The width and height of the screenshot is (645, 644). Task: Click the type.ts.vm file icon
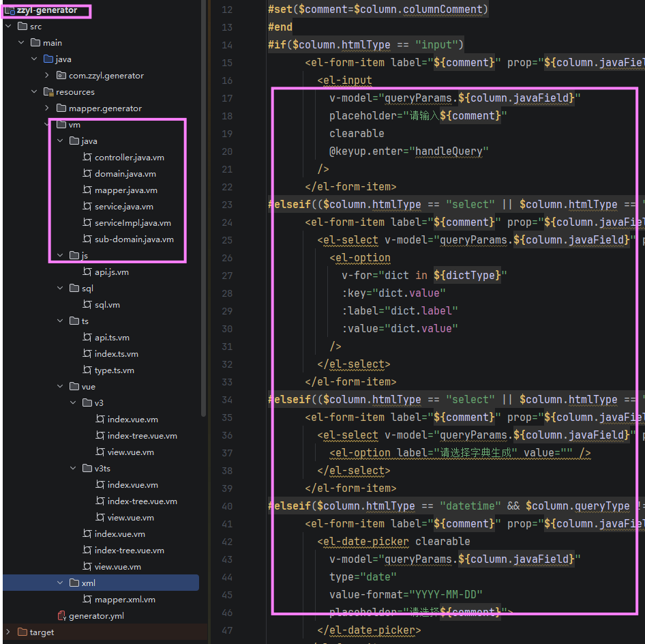[87, 370]
